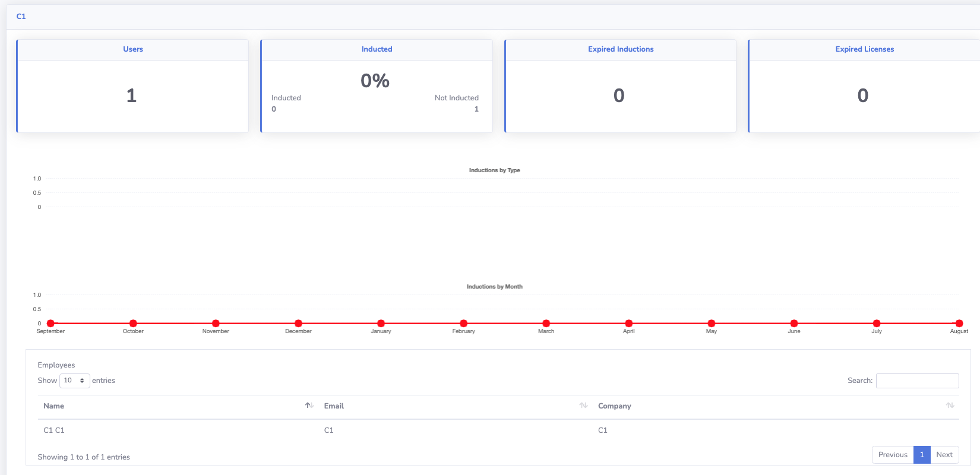Image resolution: width=980 pixels, height=475 pixels.
Task: Click the Not Inducted label
Action: [456, 98]
